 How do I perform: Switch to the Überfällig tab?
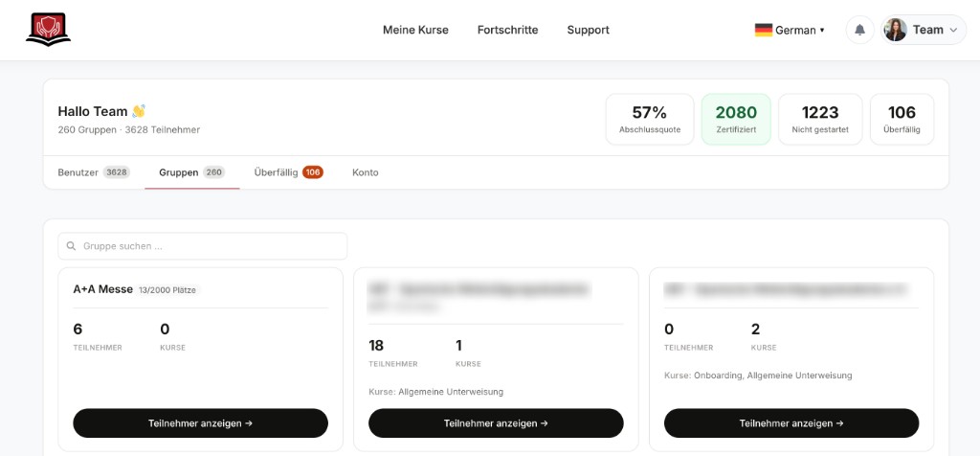tap(288, 172)
